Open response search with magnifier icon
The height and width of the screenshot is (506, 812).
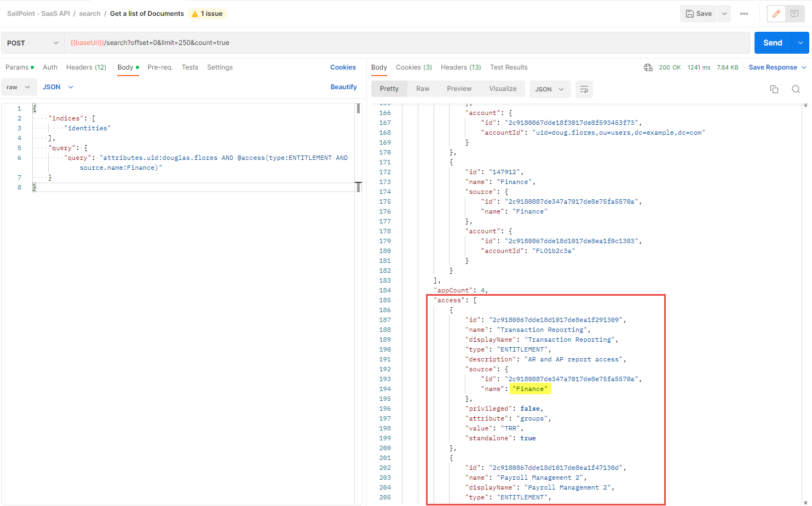click(796, 89)
